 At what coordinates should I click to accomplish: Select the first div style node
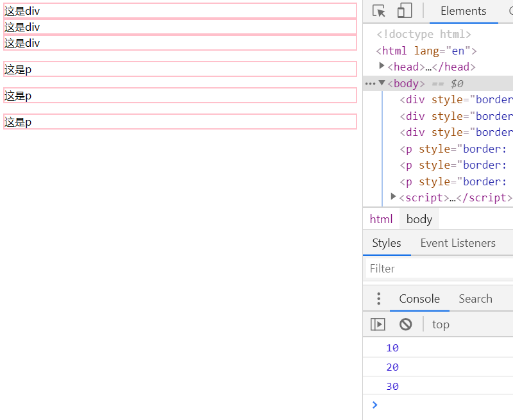(x=456, y=99)
